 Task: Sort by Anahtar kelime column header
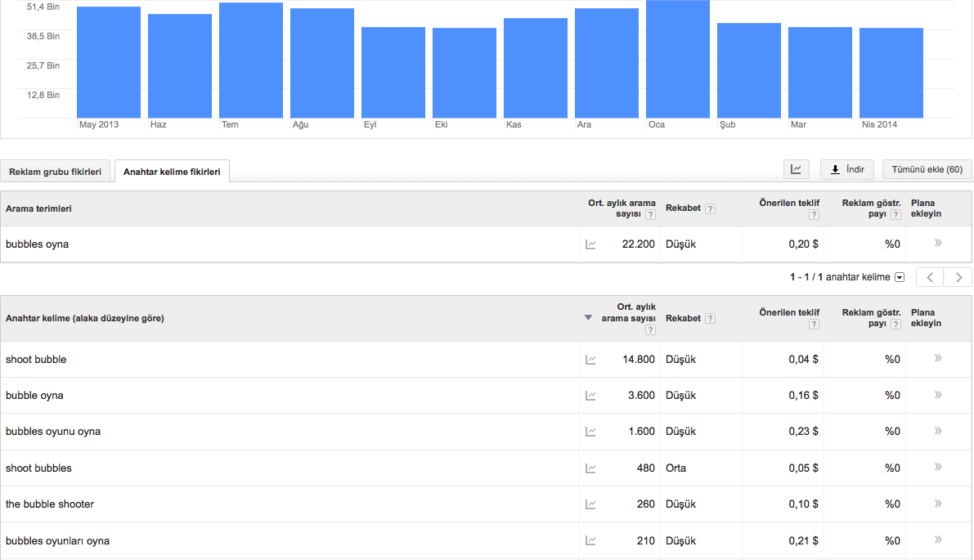[x=85, y=318]
